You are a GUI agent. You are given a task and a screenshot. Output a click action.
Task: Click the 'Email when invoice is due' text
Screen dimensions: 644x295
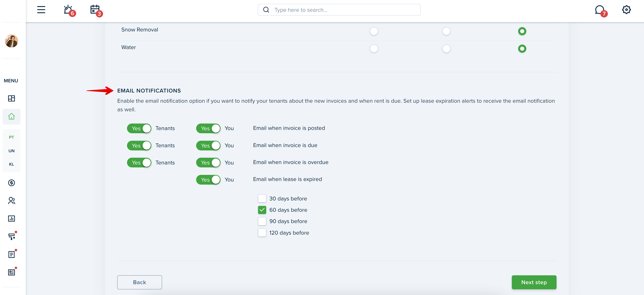[285, 145]
